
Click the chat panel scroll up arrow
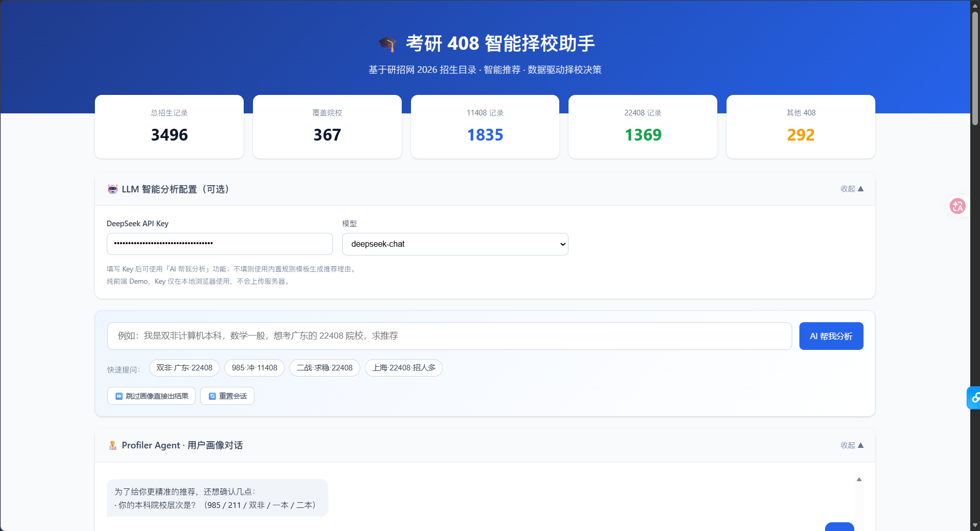pyautogui.click(x=859, y=480)
